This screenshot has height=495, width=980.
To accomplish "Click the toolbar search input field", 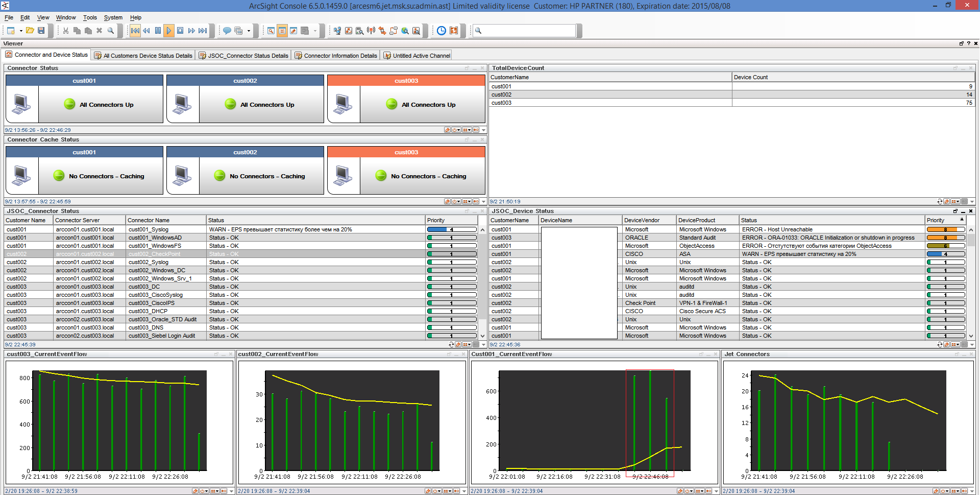I will coord(529,31).
